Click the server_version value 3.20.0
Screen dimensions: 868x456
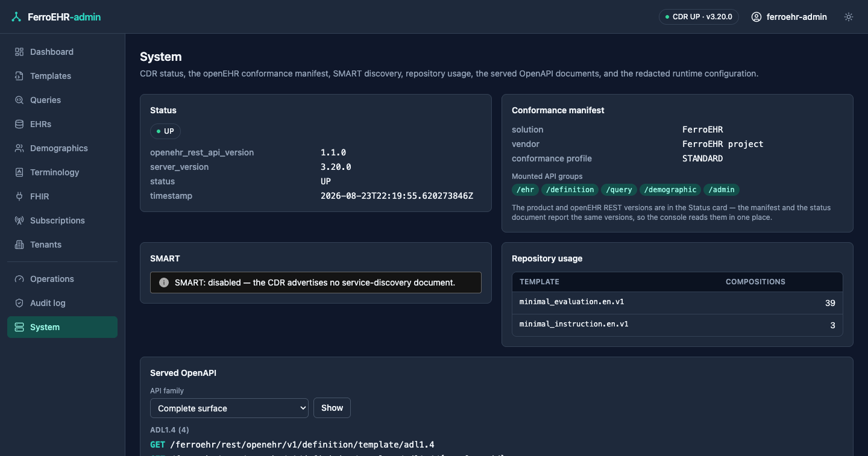[x=336, y=167]
